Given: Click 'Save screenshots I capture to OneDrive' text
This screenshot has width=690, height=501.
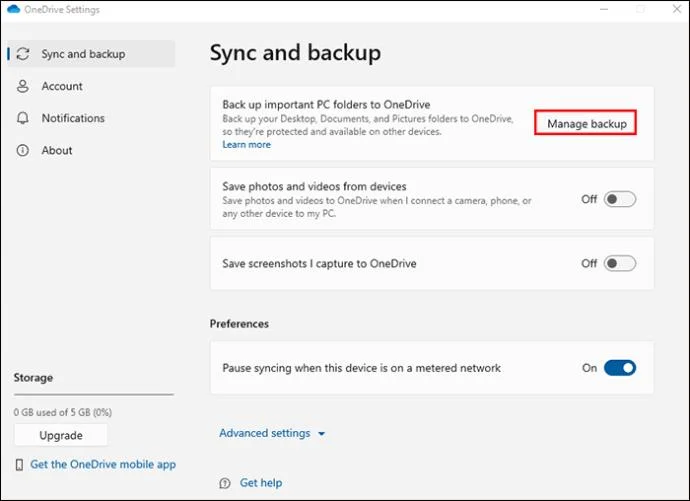Looking at the screenshot, I should (319, 263).
